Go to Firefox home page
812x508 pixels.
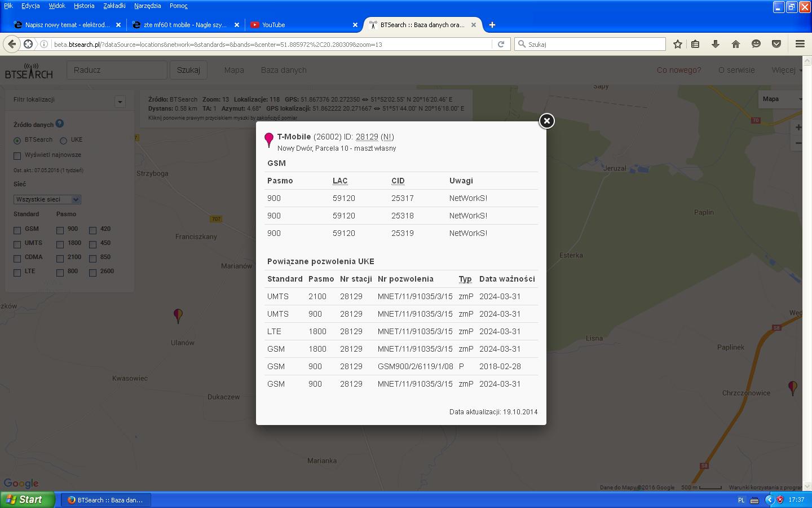pos(736,44)
